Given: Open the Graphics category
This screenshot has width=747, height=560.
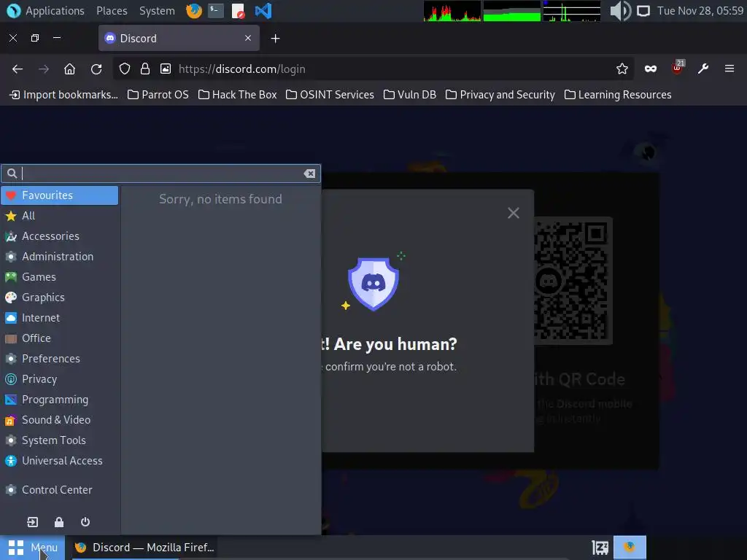Looking at the screenshot, I should [x=60, y=297].
